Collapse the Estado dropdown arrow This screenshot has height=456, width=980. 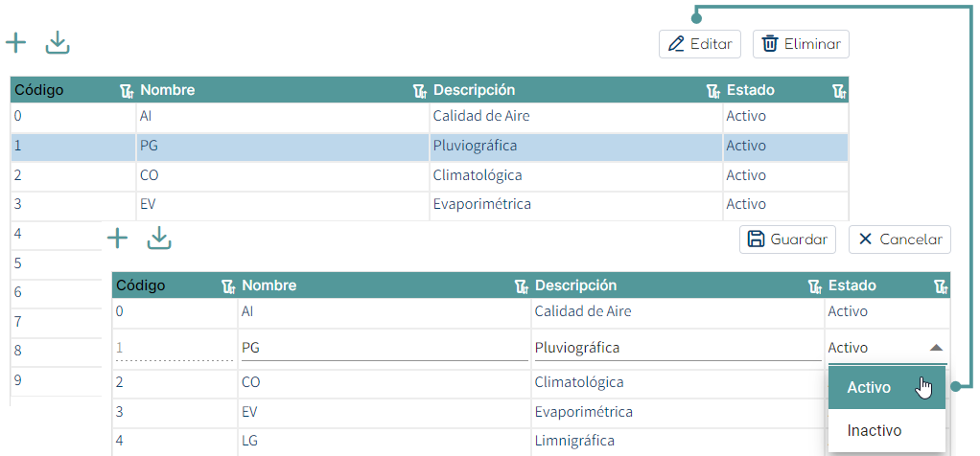937,348
